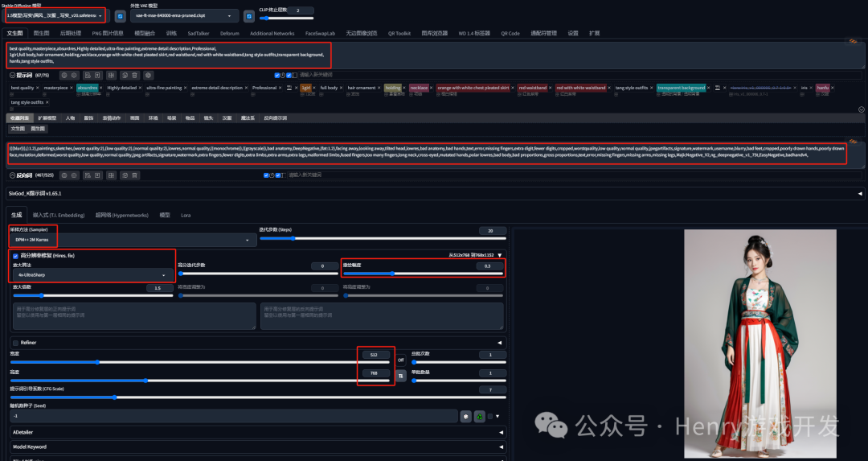The height and width of the screenshot is (461, 868).
Task: Refresh the Stable Diffusion checkpoint list
Action: click(120, 16)
